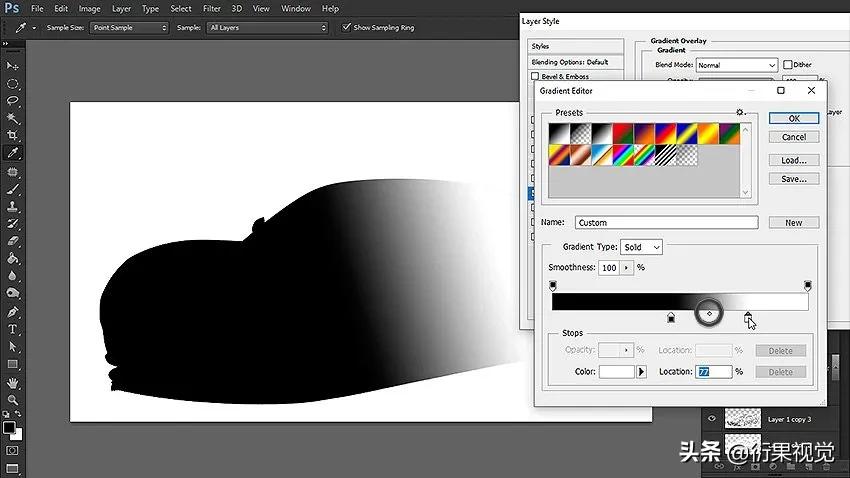Select the Horizontal Type tool
850x478 pixels.
tap(13, 328)
